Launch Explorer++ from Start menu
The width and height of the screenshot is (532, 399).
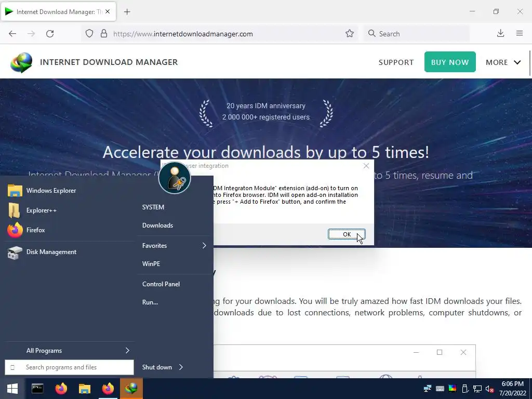[x=69, y=210]
